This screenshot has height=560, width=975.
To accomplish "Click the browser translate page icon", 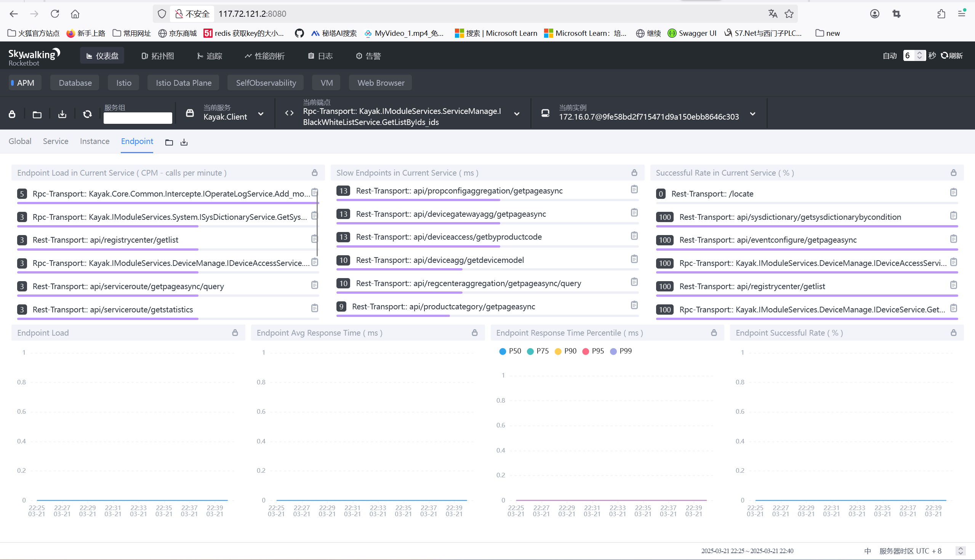I will tap(773, 14).
